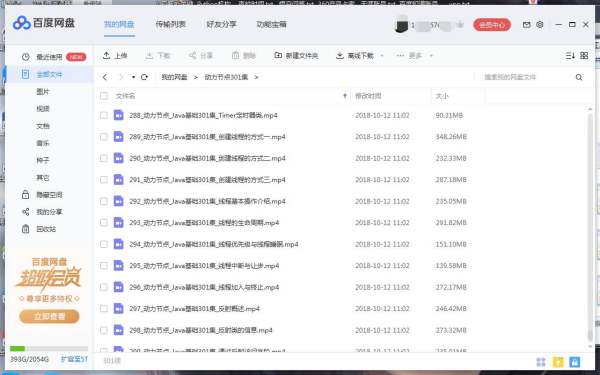The width and height of the screenshot is (600, 375).
Task: Check the box for file 289
Action: pyautogui.click(x=104, y=137)
